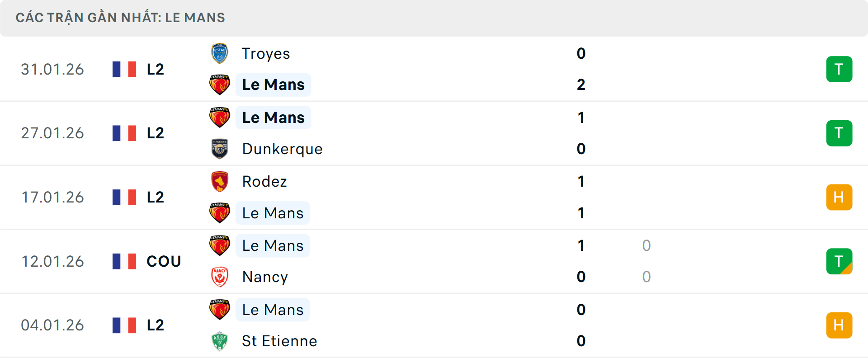Select the COU competition label
The image size is (868, 358).
coord(164,261)
